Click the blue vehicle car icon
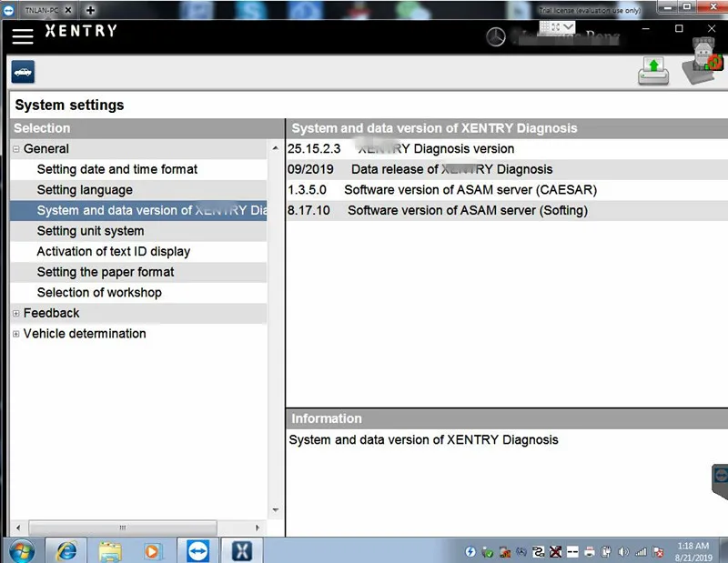Screen dimensions: 728x563 click(23, 72)
